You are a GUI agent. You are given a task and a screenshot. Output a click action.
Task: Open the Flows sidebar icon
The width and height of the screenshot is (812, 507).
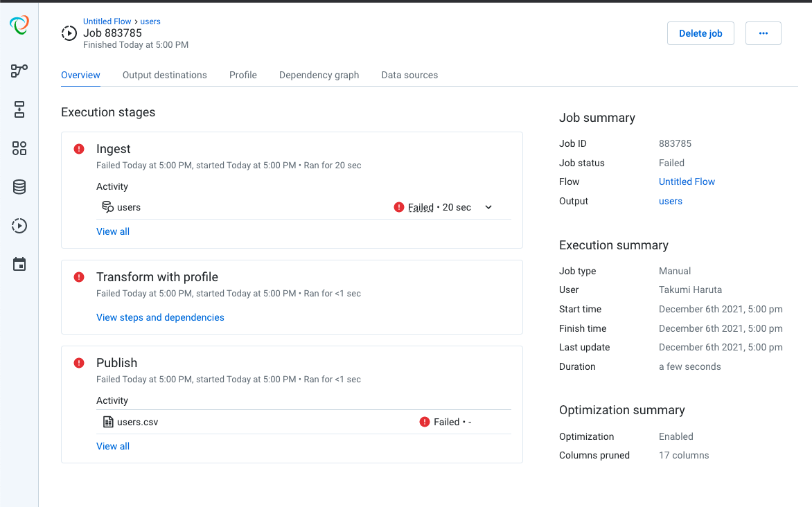pos(19,71)
